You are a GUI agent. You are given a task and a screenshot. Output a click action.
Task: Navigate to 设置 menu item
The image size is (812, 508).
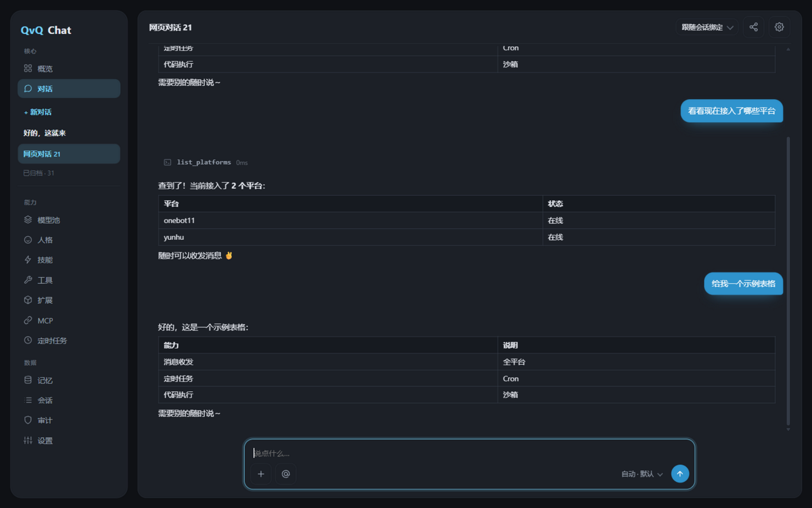(69, 440)
